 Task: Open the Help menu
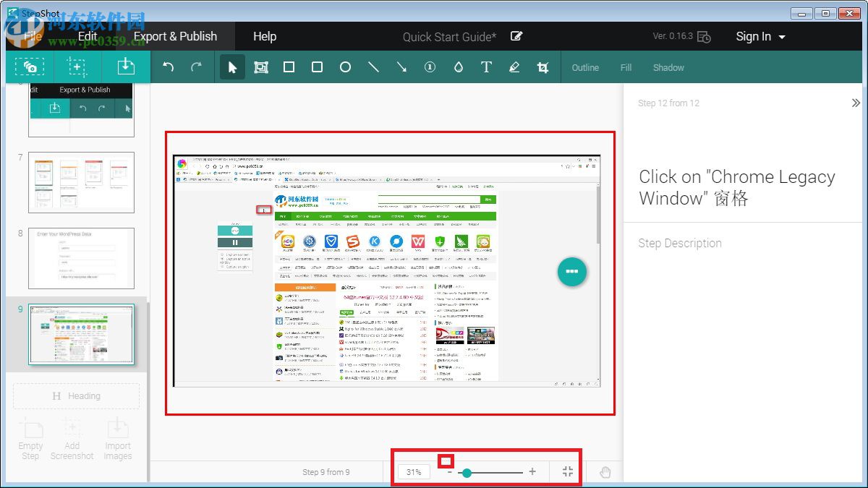pos(265,36)
